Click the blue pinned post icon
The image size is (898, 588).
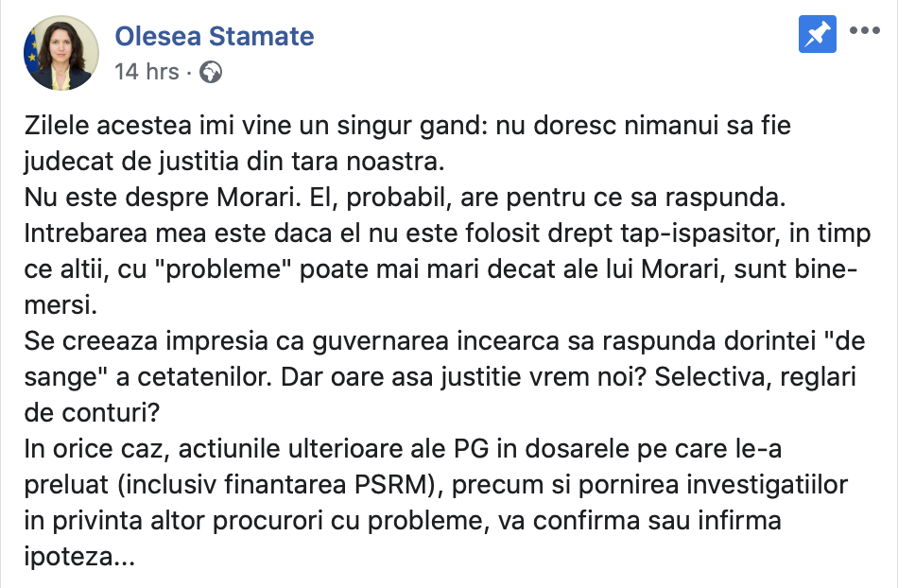coord(817,35)
